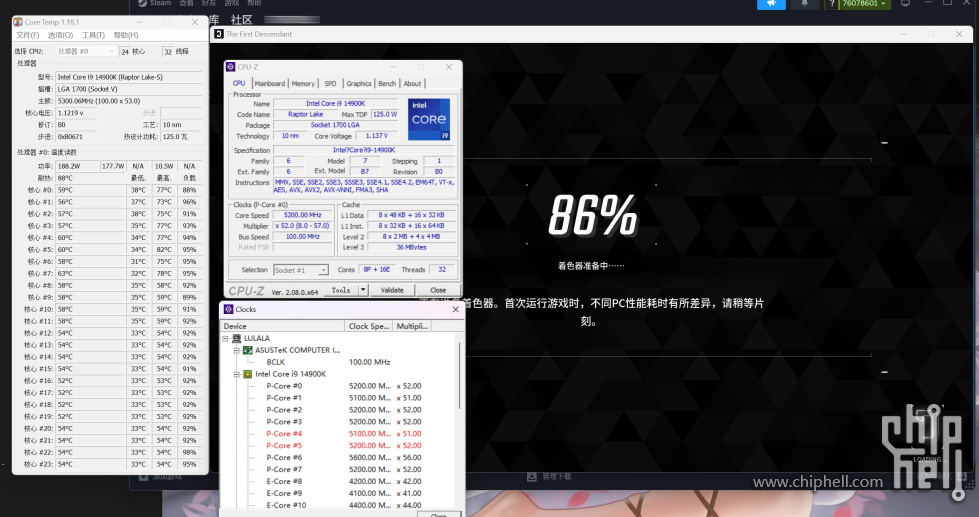Click the 5300.06MHz frequency field in Core Temp
Viewport: 979px width, 517px height.
(129, 101)
